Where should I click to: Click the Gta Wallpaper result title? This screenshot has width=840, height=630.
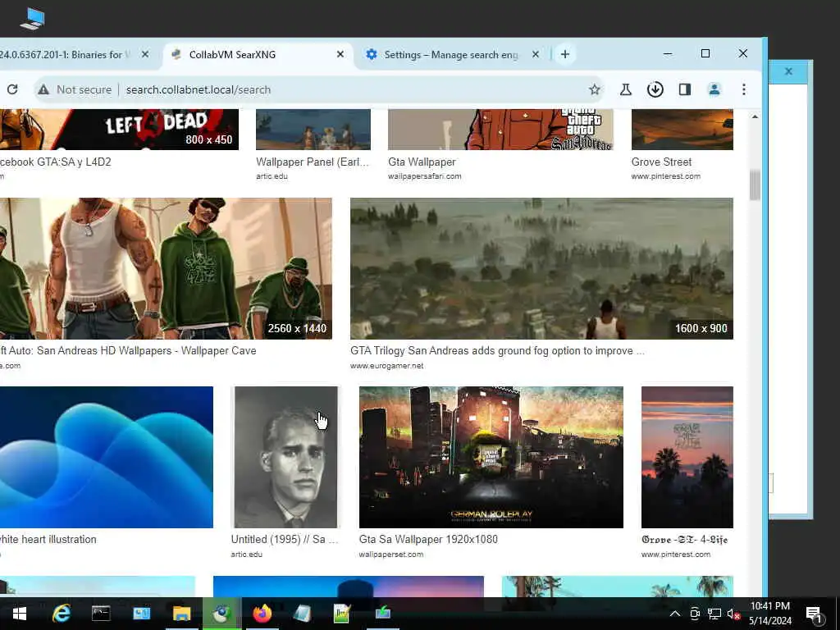pyautogui.click(x=422, y=162)
